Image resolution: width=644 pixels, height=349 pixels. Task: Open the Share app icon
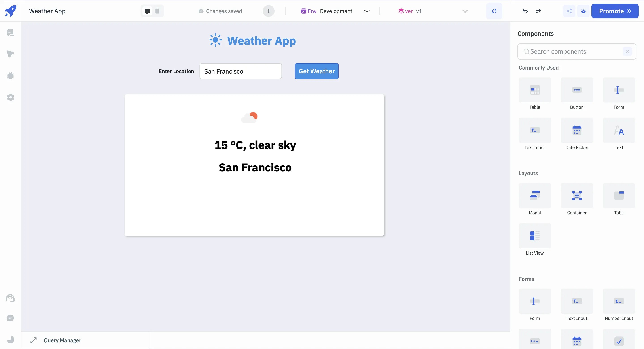[x=569, y=11]
